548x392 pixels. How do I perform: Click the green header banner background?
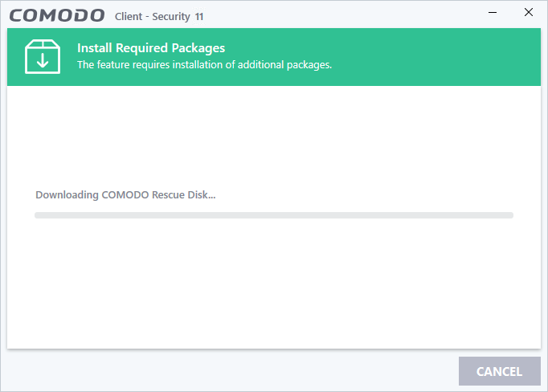click(x=419, y=57)
